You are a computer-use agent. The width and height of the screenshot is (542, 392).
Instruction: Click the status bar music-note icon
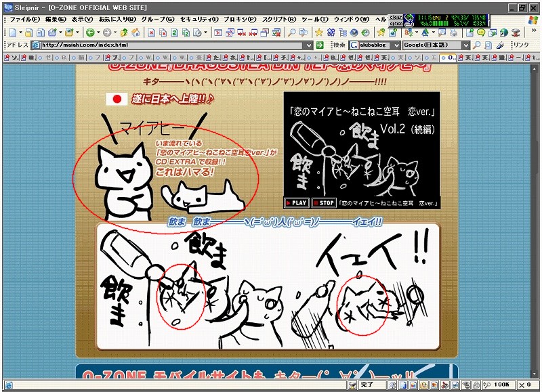coord(444,385)
